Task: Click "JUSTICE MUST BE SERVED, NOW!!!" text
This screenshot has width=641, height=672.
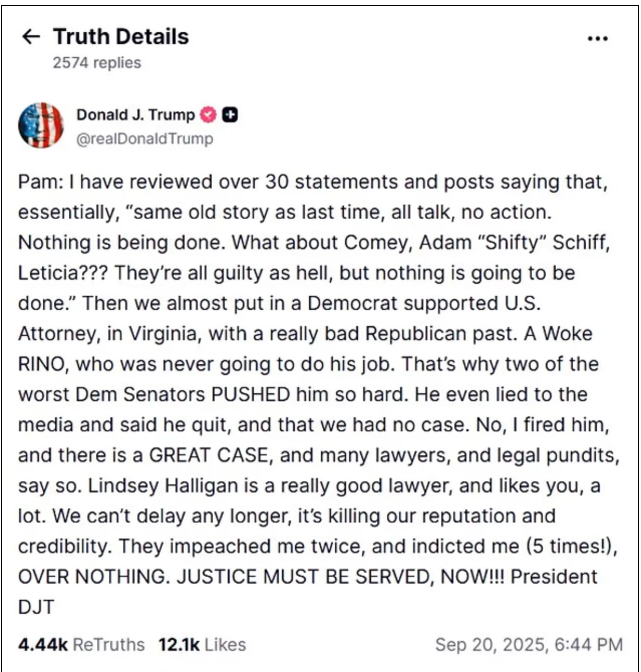Action: click(x=341, y=577)
